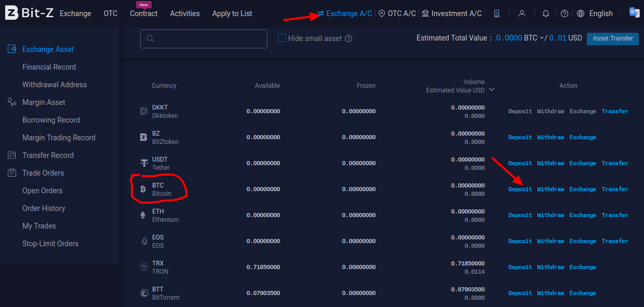Click the Margin Asset sidebar icon
This screenshot has height=307, width=644.
(12, 102)
